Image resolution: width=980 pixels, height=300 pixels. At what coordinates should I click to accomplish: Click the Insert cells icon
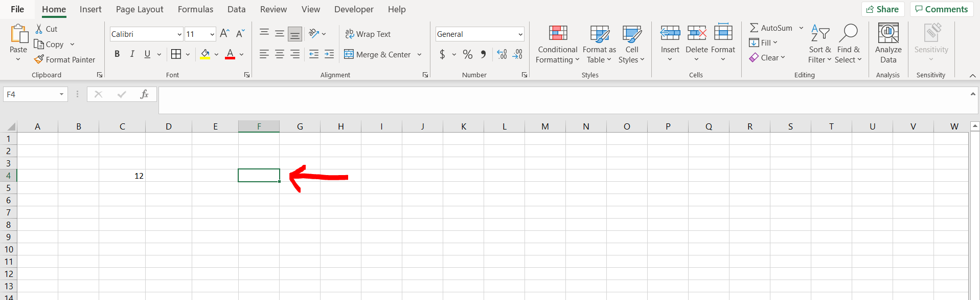(x=670, y=33)
